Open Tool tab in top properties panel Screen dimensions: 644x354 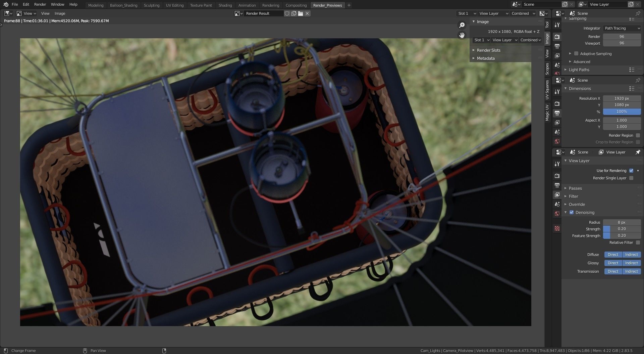(x=557, y=25)
